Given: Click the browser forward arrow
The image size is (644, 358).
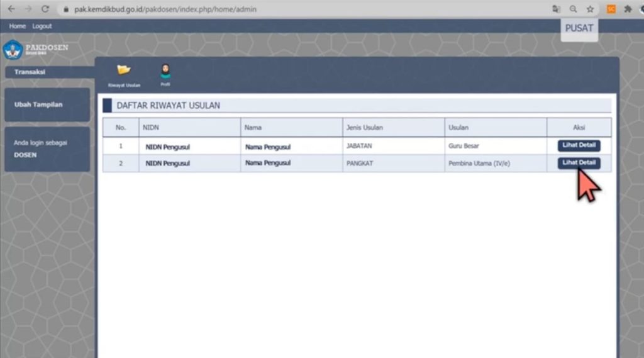Looking at the screenshot, I should coord(28,9).
